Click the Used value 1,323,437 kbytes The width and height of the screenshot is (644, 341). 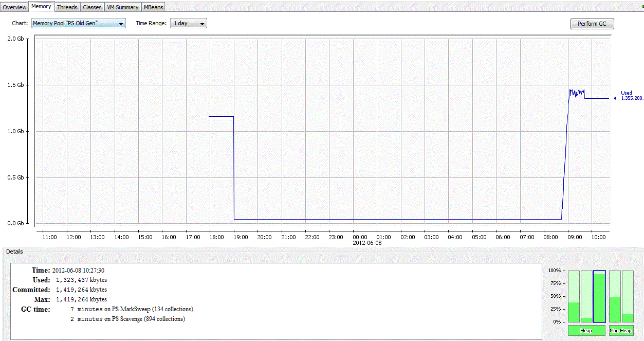tap(81, 280)
